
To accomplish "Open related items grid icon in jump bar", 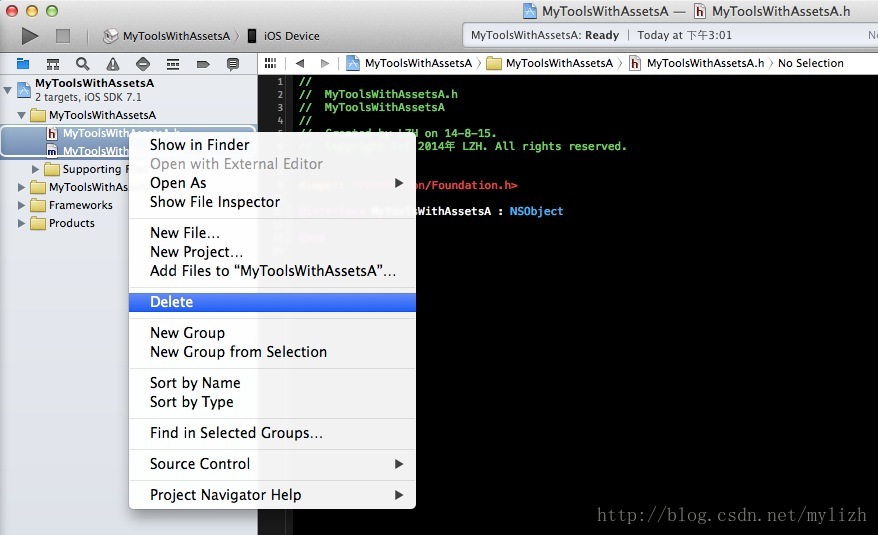I will (x=270, y=63).
